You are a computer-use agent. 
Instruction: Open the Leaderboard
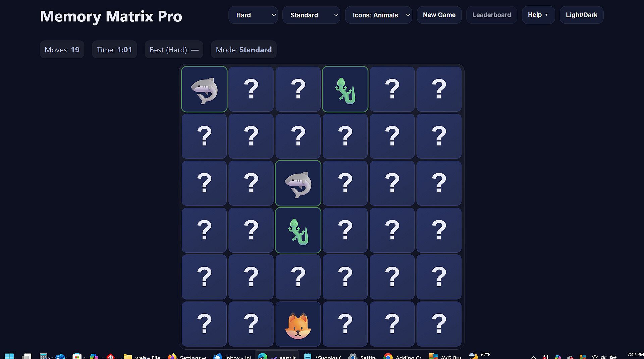pyautogui.click(x=491, y=15)
